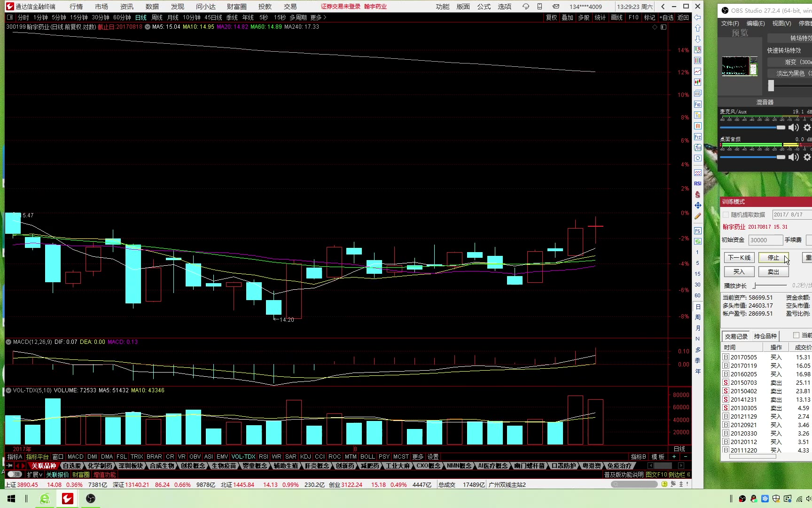Image resolution: width=812 pixels, height=508 pixels.
Task: Open the line trend chart icon in the sidebar
Action: (x=698, y=71)
